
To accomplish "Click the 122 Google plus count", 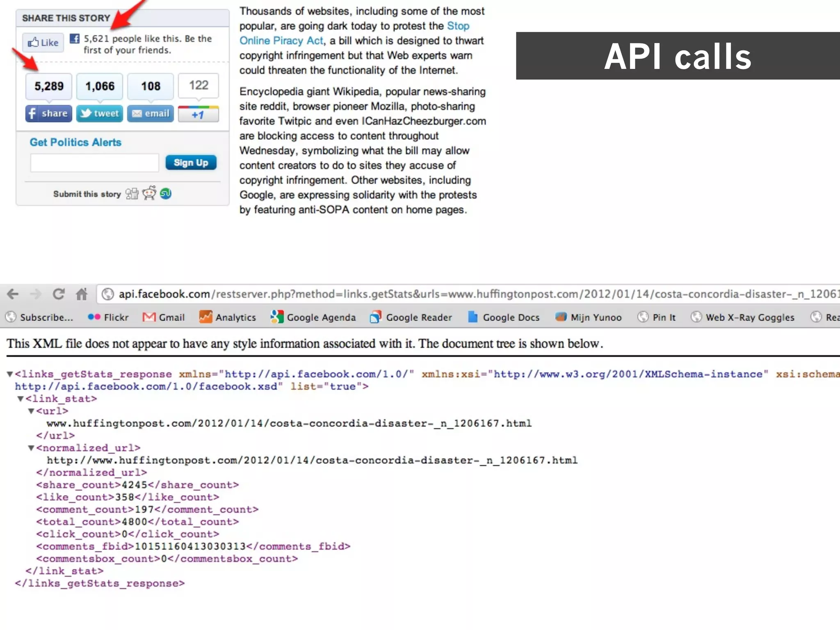I will tap(199, 85).
